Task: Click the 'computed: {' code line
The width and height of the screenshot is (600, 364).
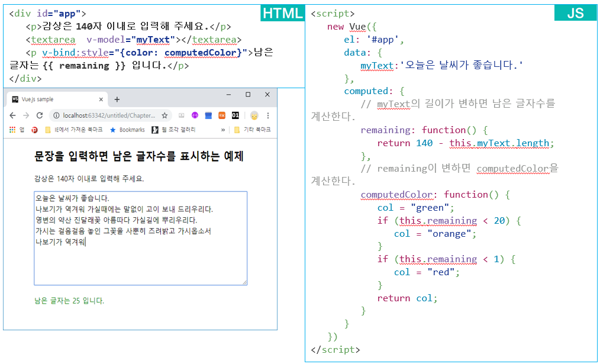Action: tap(374, 91)
